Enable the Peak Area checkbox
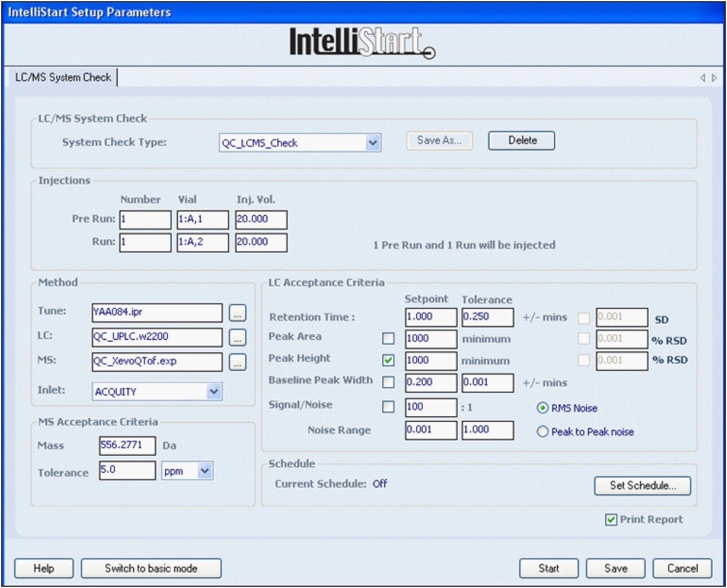 [x=388, y=338]
